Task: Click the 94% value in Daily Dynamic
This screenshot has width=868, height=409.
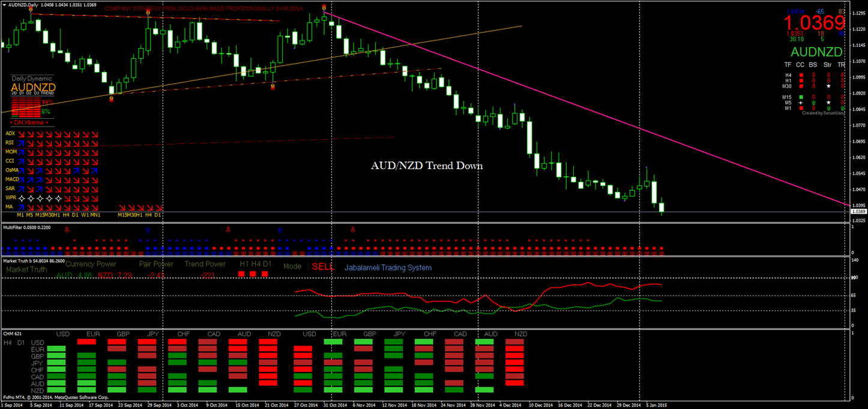Action: tap(47, 102)
